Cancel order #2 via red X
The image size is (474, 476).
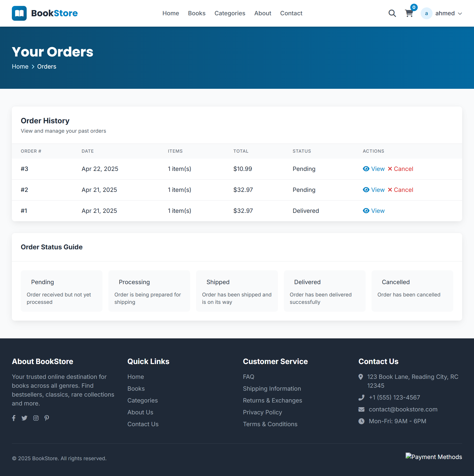[x=390, y=190]
